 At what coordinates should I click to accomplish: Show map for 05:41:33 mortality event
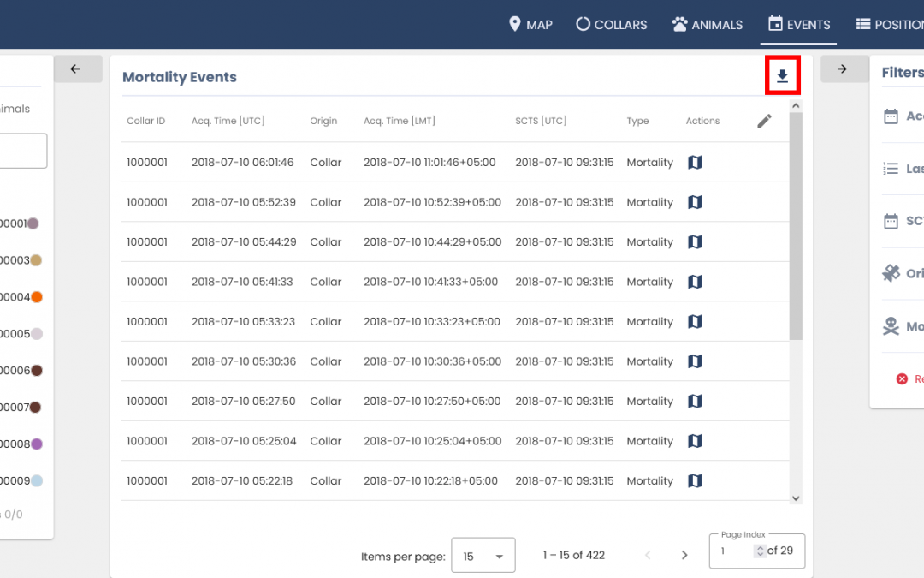pos(695,282)
